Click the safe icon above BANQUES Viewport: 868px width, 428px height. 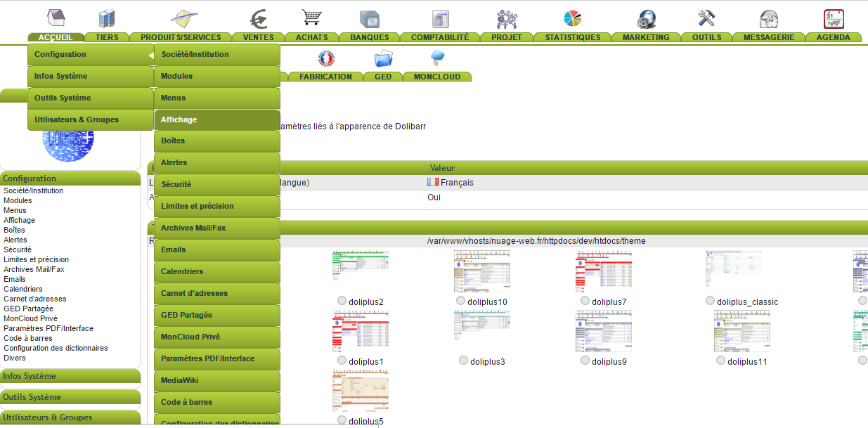(370, 19)
